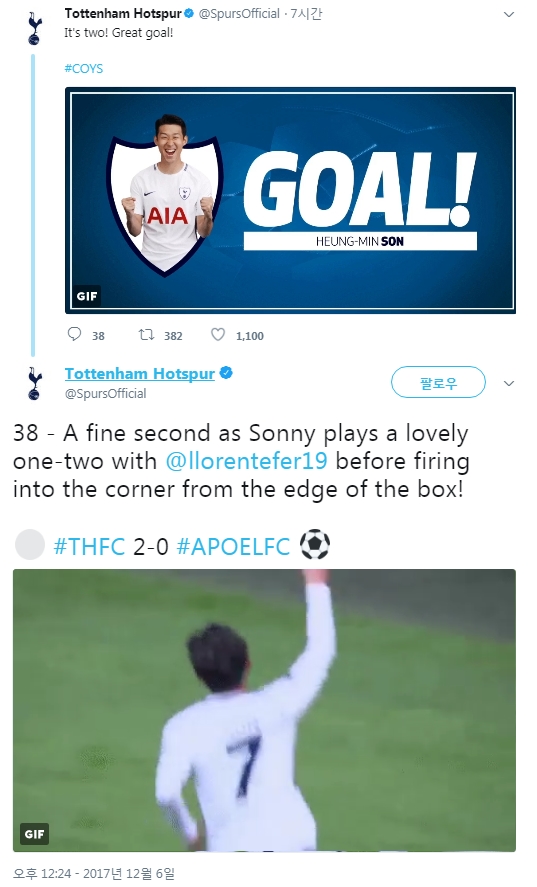The height and width of the screenshot is (887, 537).
Task: Play the GOAL! Heung-Min Son GIF
Action: tap(290, 200)
